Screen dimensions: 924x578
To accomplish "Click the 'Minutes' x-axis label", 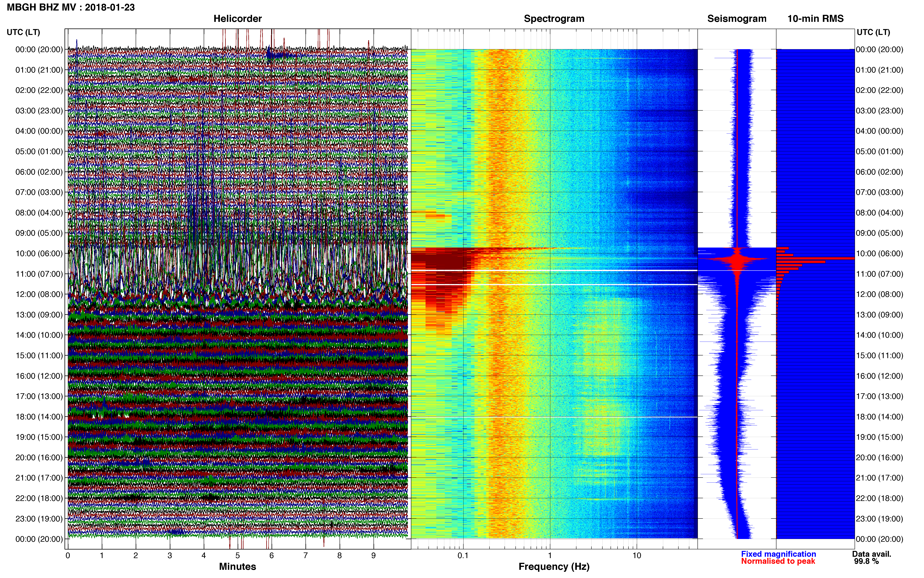I will coord(237,566).
